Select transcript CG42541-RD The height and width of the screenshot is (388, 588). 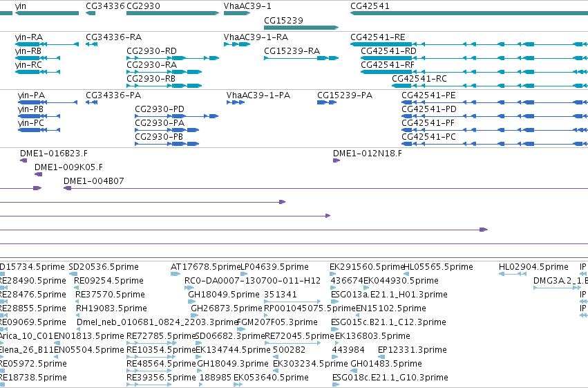(388, 51)
